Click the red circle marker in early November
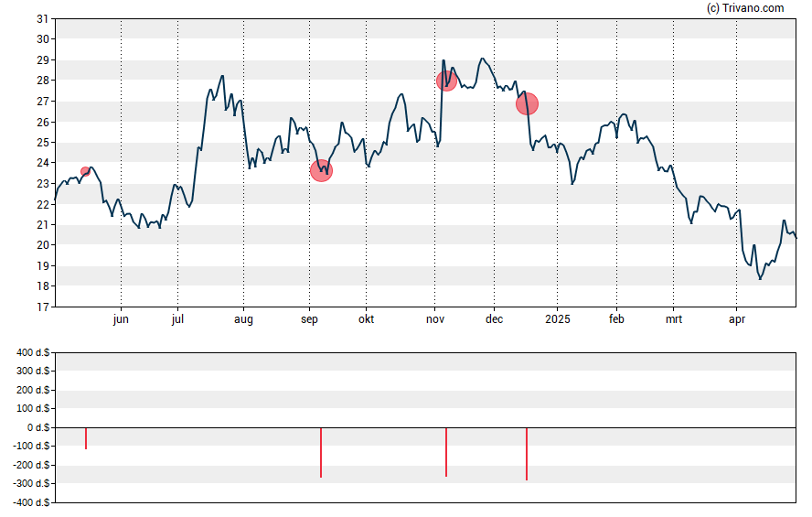This screenshot has height=517, width=812. coord(446,81)
